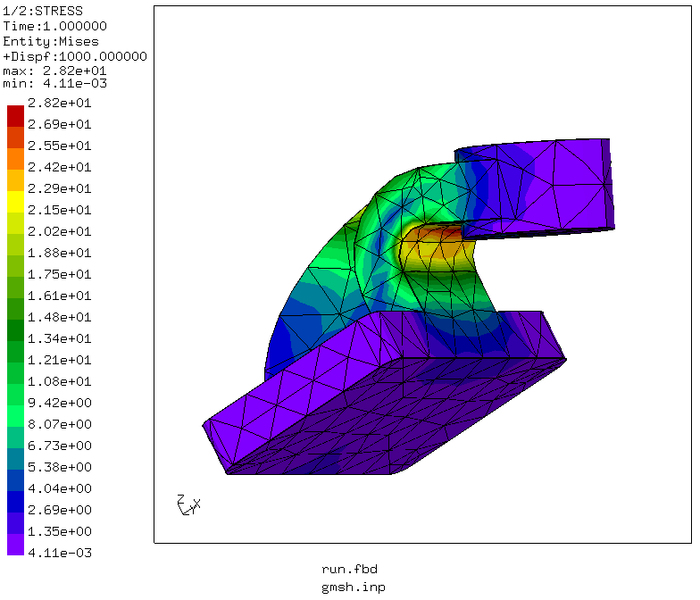This screenshot has width=700, height=600.
Task: Click legend value 1.48e+01
Action: coord(59,317)
